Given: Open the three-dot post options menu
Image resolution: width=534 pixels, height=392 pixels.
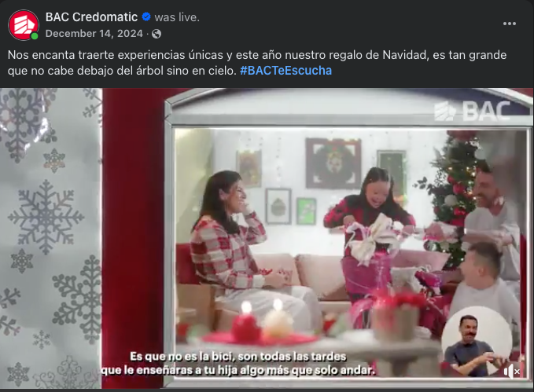Looking at the screenshot, I should 509,24.
